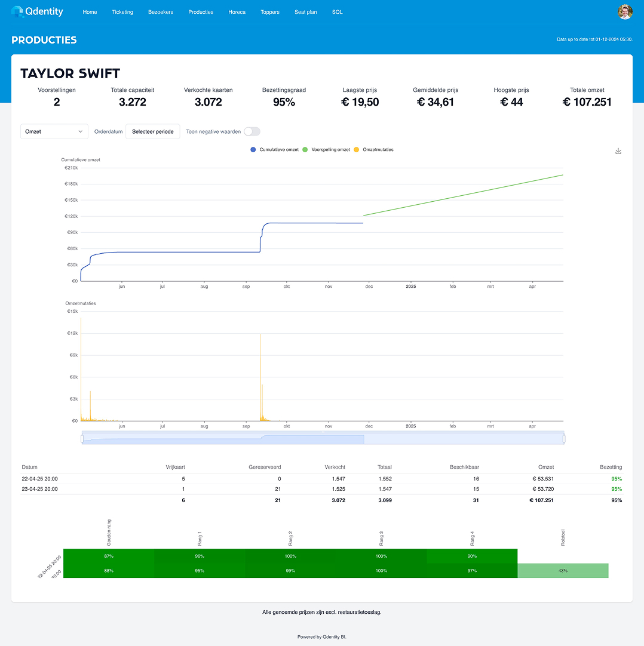This screenshot has height=646, width=644.
Task: Open the user profile avatar
Action: tap(625, 12)
